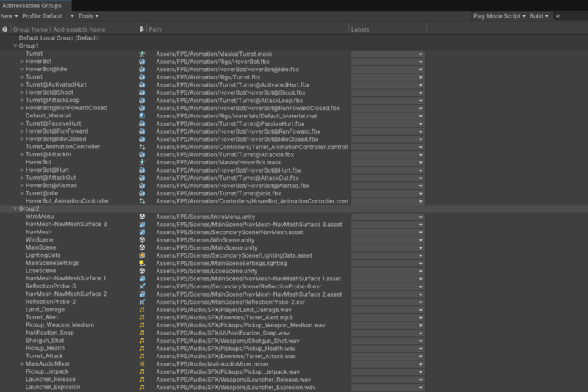Click the search field in toolbar
588x392 pixels.
[x=571, y=16]
